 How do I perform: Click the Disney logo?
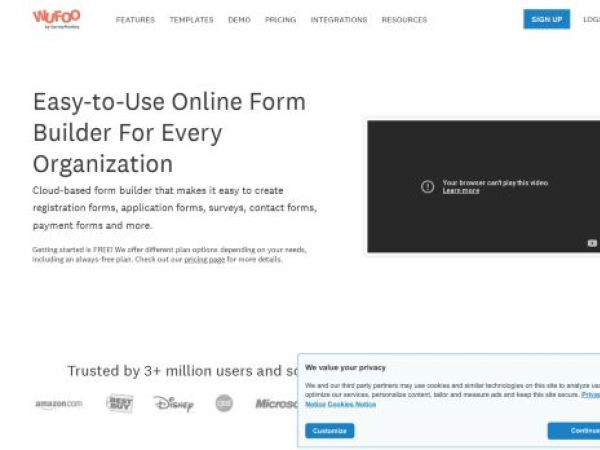tap(173, 403)
